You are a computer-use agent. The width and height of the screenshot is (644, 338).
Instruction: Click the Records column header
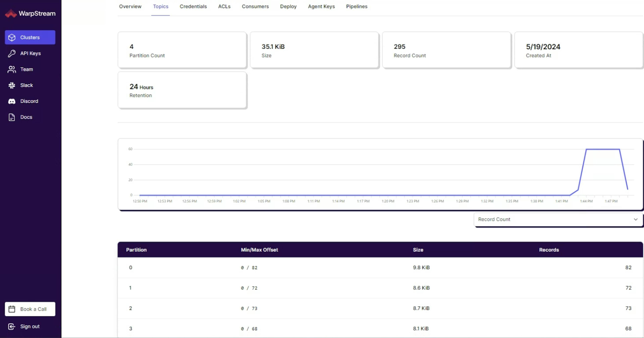coord(549,250)
